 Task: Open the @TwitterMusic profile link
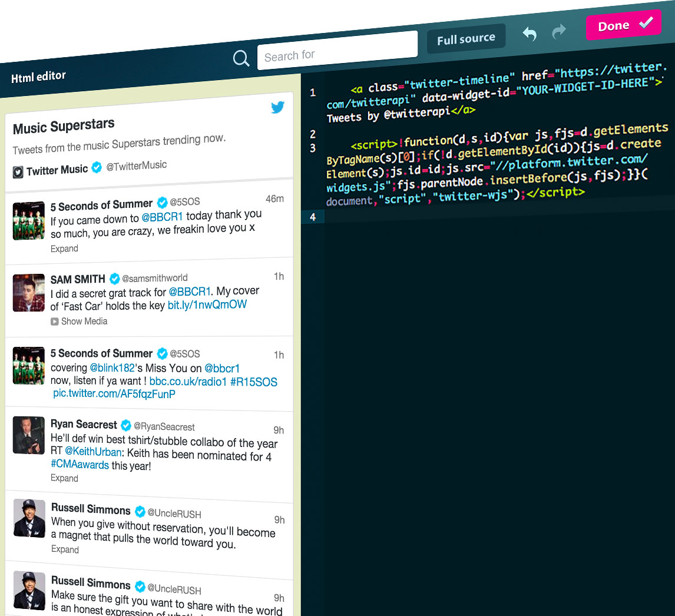(137, 165)
